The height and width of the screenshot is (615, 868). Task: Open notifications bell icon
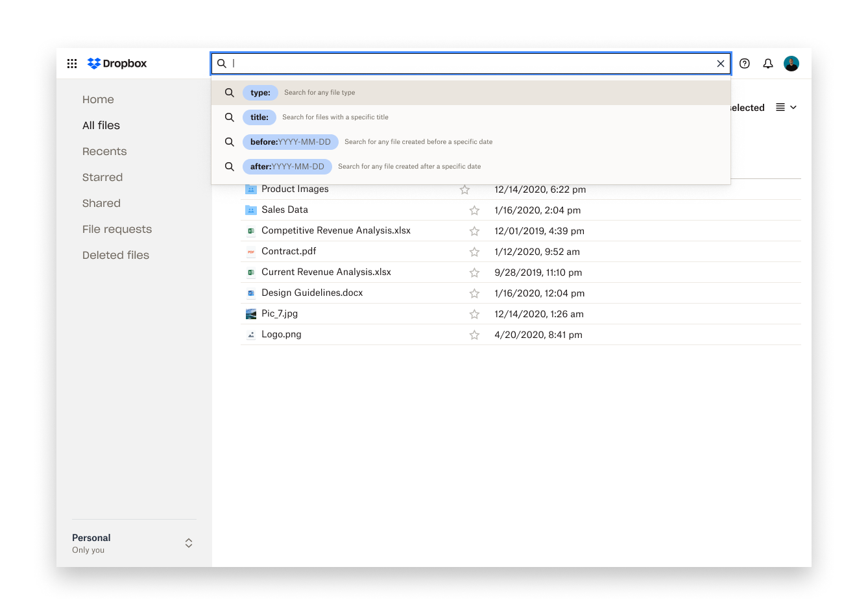768,64
